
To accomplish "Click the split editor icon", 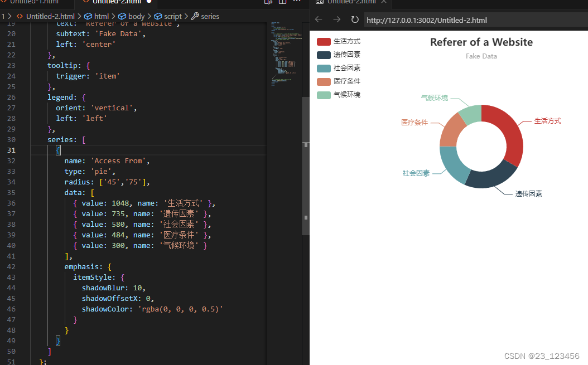I will [282, 3].
